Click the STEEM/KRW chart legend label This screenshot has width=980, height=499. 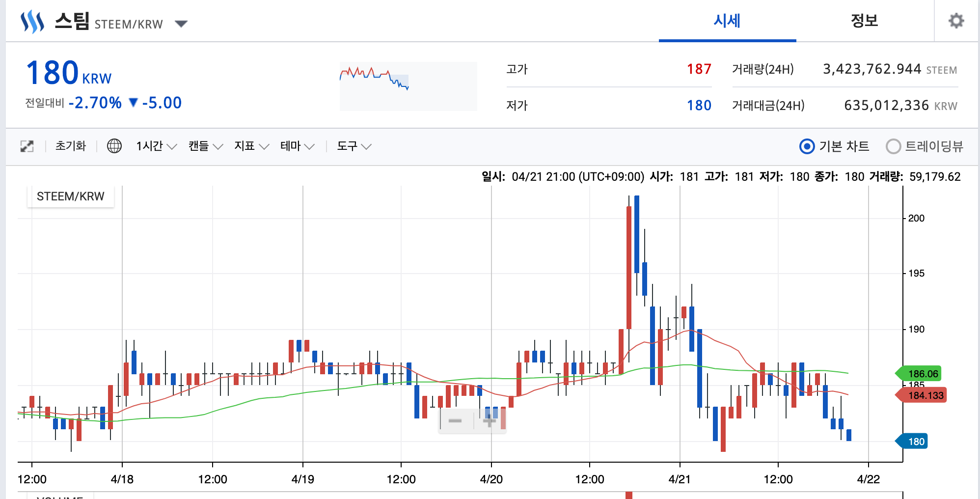71,196
